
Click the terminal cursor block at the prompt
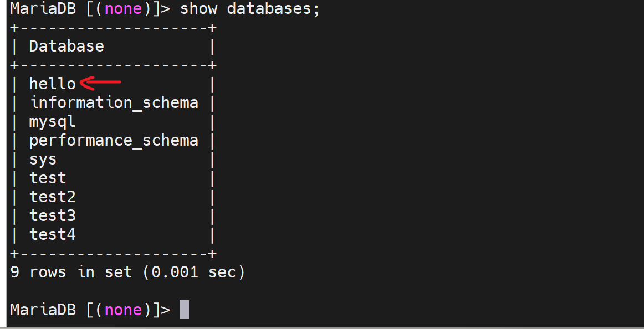(x=185, y=310)
